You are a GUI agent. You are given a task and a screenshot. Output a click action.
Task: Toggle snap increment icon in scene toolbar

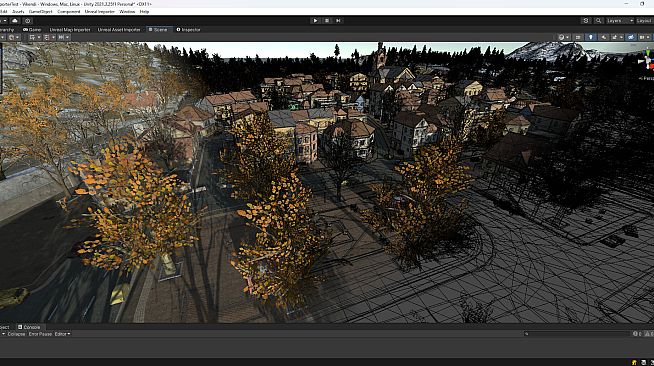46,37
